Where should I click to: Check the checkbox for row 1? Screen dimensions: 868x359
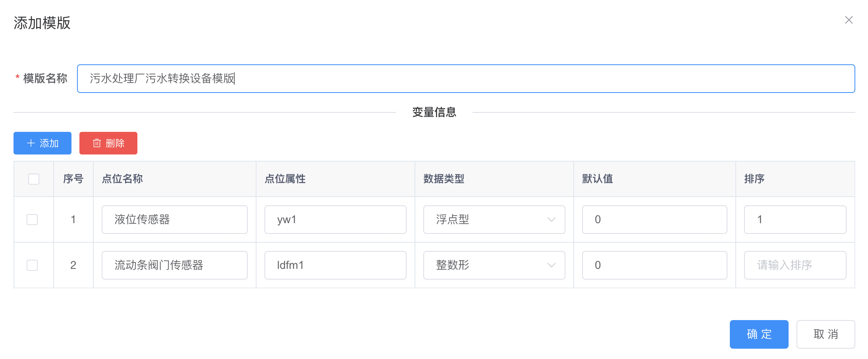(32, 220)
